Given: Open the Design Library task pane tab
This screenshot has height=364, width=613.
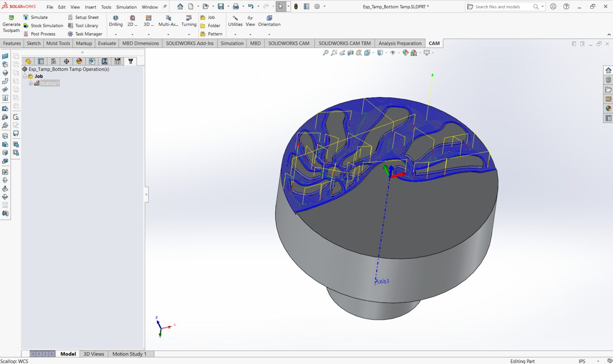Looking at the screenshot, I should click(608, 80).
